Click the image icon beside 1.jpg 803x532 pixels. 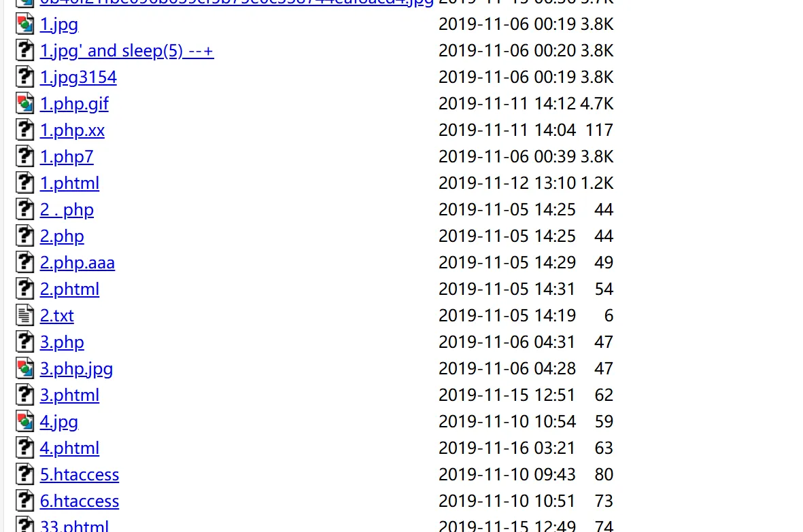tap(24, 24)
